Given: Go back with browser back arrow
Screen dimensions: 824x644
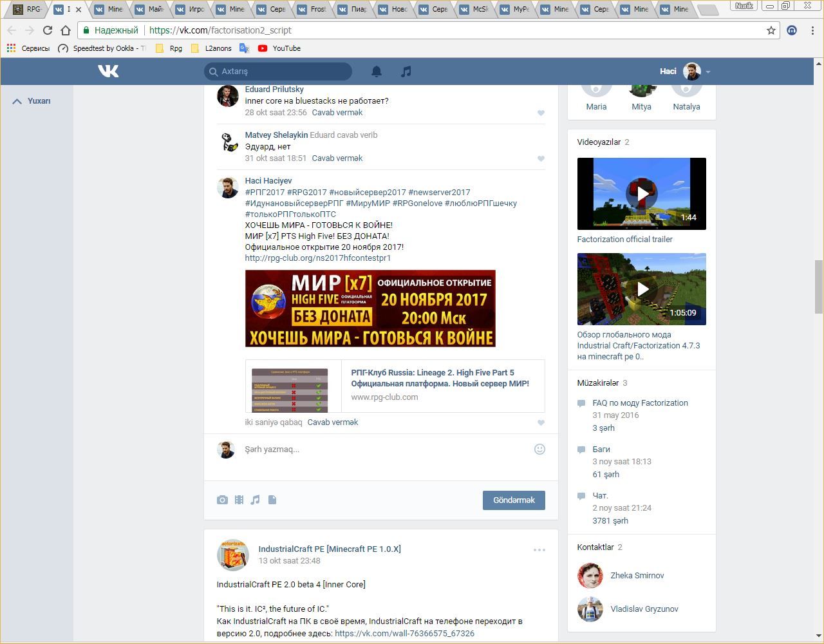Looking at the screenshot, I should click(x=12, y=30).
